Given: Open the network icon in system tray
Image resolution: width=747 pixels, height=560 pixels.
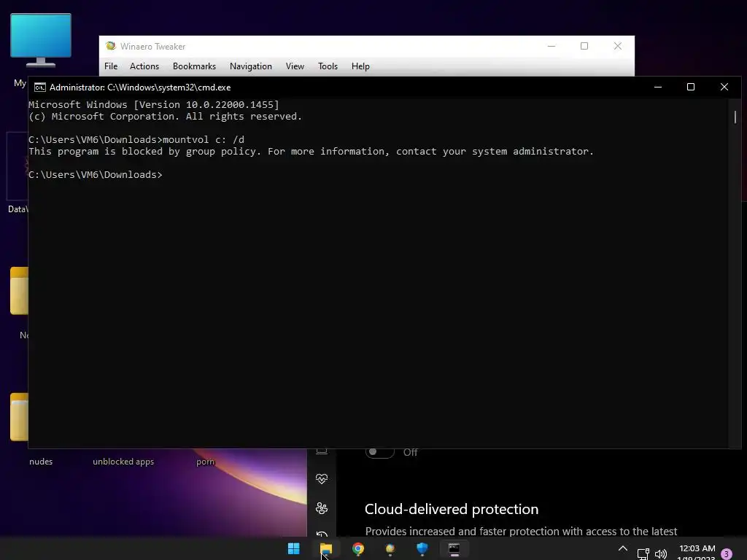Looking at the screenshot, I should pyautogui.click(x=643, y=553).
